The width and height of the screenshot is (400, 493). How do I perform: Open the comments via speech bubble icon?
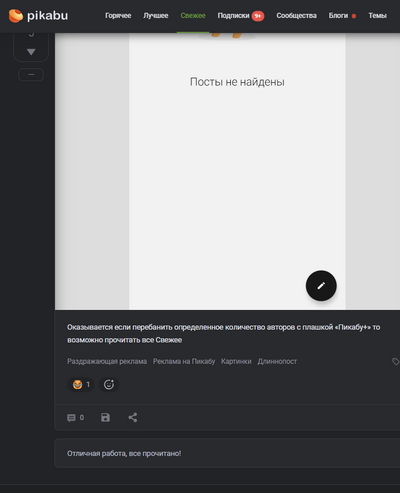(x=75, y=418)
